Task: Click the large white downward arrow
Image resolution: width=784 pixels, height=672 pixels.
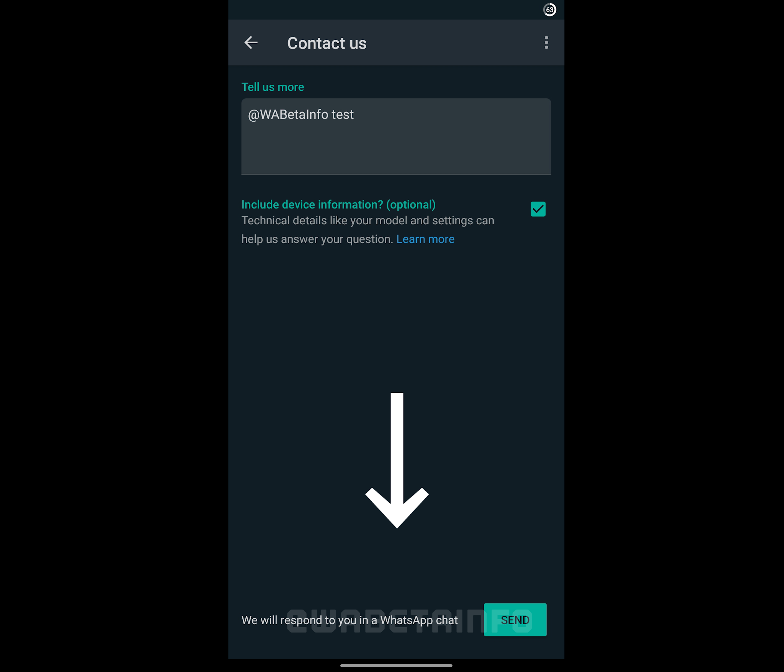Action: tap(397, 460)
